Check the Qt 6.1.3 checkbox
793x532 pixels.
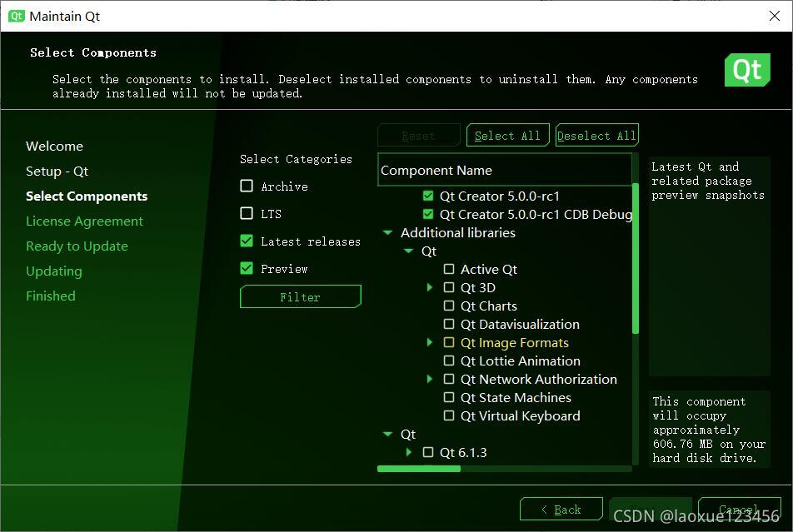(428, 452)
